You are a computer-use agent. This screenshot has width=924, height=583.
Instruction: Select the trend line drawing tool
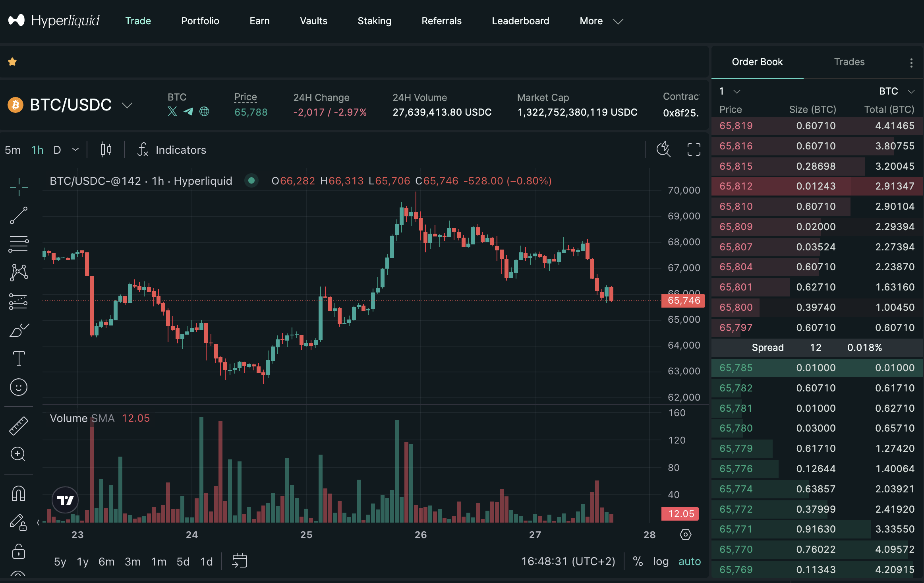(x=18, y=215)
